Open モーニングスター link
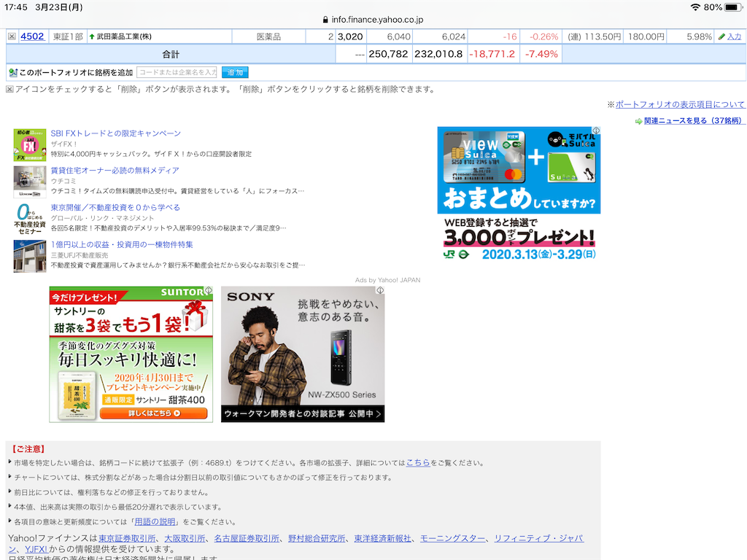 pos(452,538)
